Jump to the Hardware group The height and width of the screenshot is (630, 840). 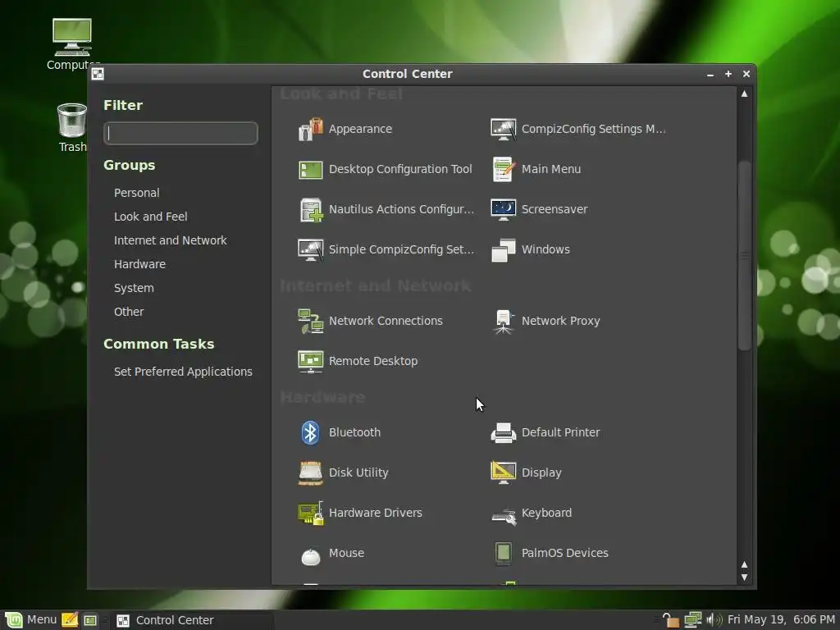point(139,264)
